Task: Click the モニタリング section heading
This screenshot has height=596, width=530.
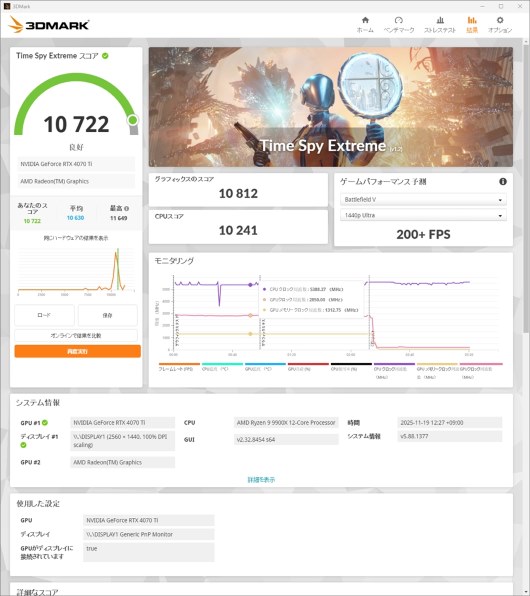Action: 174,261
